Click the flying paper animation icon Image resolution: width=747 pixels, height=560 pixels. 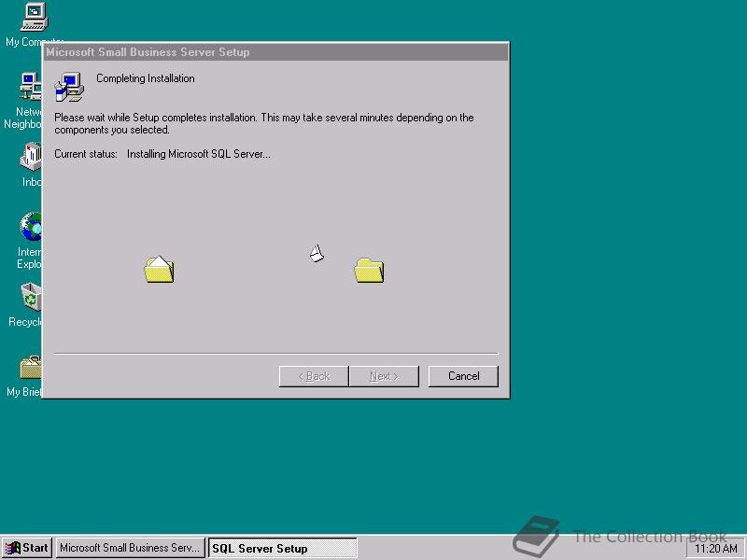317,253
